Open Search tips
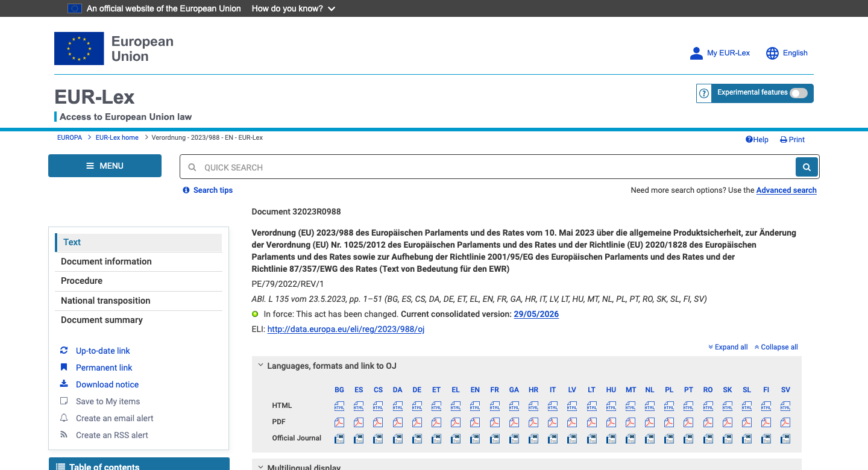 coord(213,190)
